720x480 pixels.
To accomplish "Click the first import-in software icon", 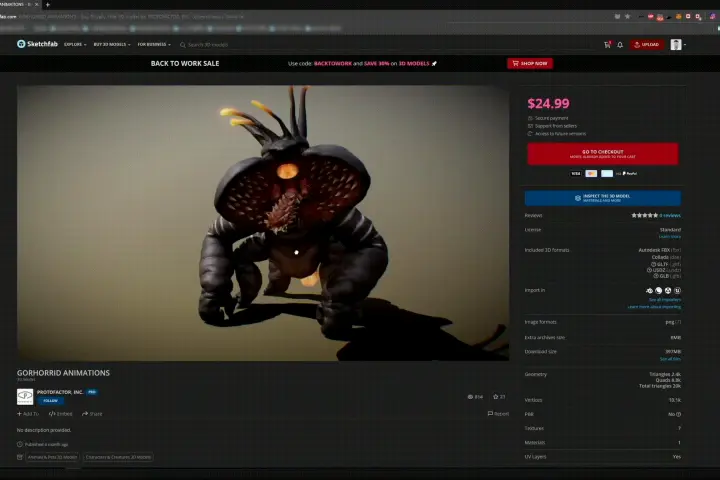I will [649, 290].
